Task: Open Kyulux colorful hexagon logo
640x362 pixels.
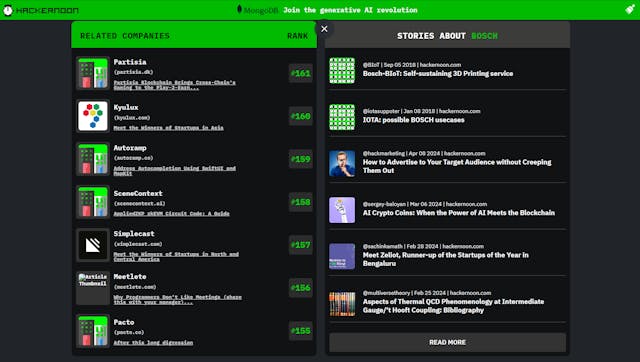Action: pyautogui.click(x=93, y=116)
